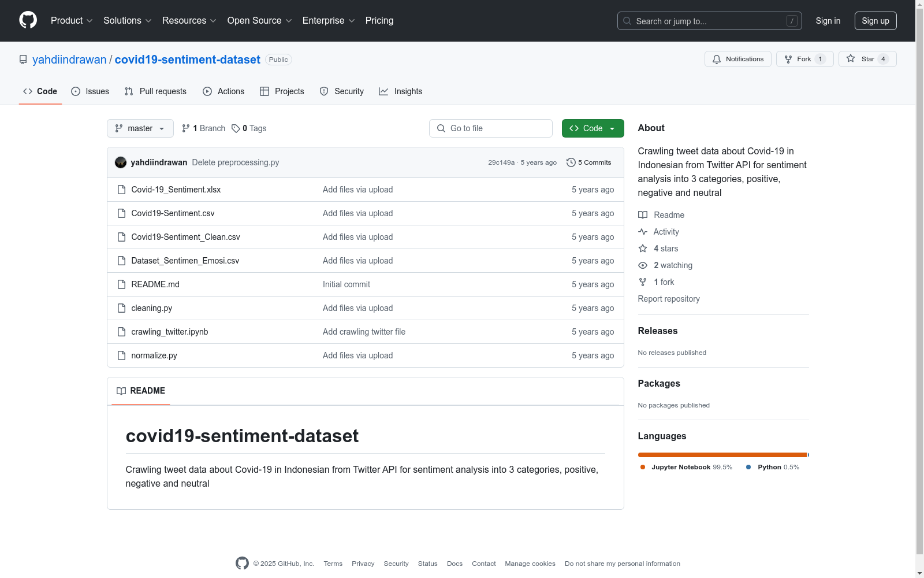
Task: Click the file icon for Dataset_Sentimen_Emosi.csv
Action: 121,261
